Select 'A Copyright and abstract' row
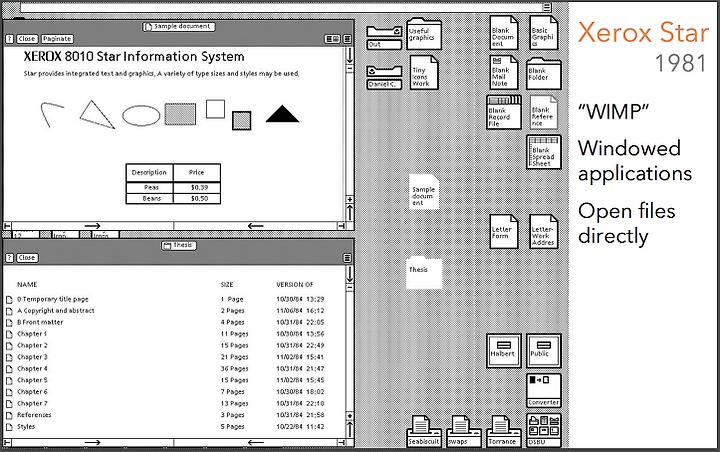Image resolution: width=720 pixels, height=452 pixels. tap(56, 311)
